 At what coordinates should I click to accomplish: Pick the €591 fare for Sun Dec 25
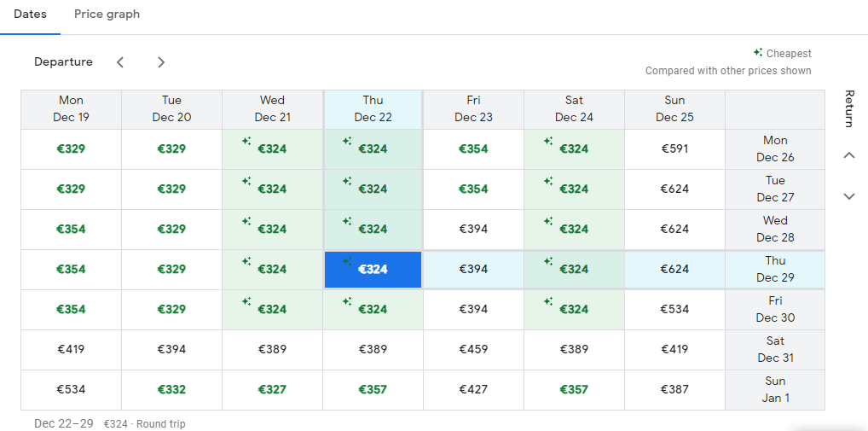[x=674, y=149]
